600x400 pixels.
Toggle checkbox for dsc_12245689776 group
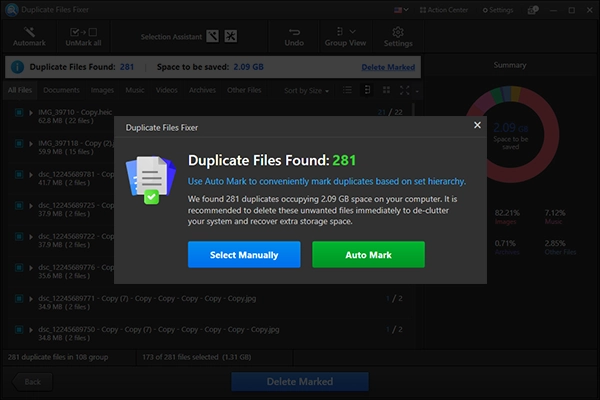pyautogui.click(x=19, y=268)
